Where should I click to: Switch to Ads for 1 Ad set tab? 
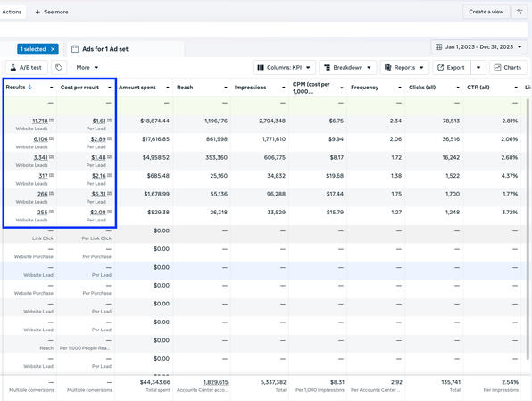(104, 49)
